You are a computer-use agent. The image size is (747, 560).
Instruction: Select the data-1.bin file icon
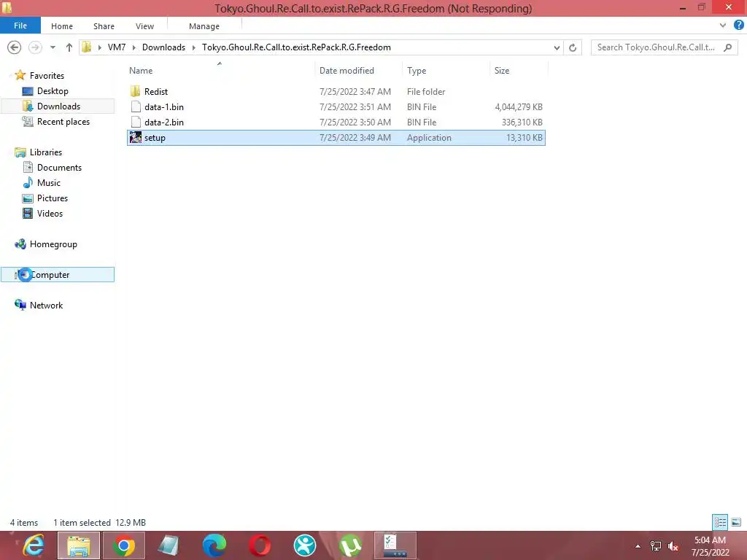(136, 106)
